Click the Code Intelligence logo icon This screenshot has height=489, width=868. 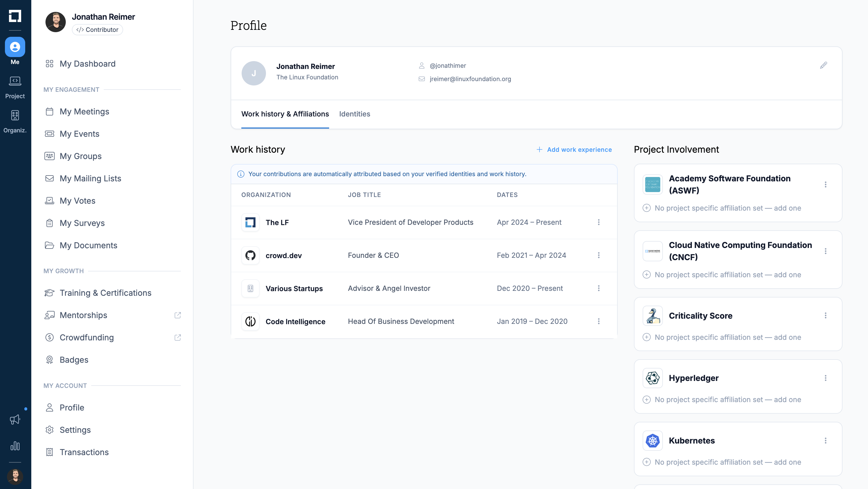coord(250,321)
